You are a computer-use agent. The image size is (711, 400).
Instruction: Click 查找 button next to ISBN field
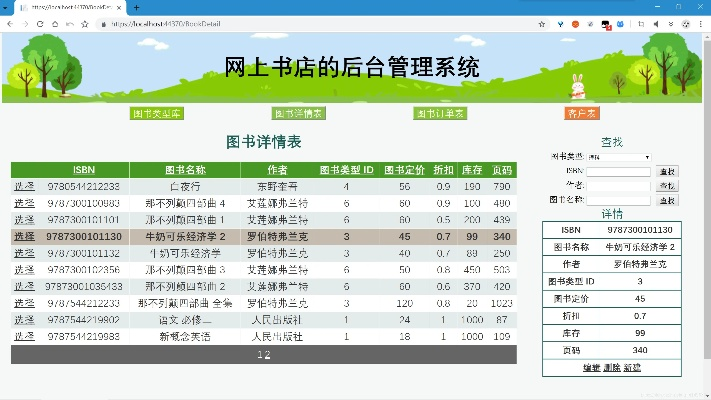667,172
